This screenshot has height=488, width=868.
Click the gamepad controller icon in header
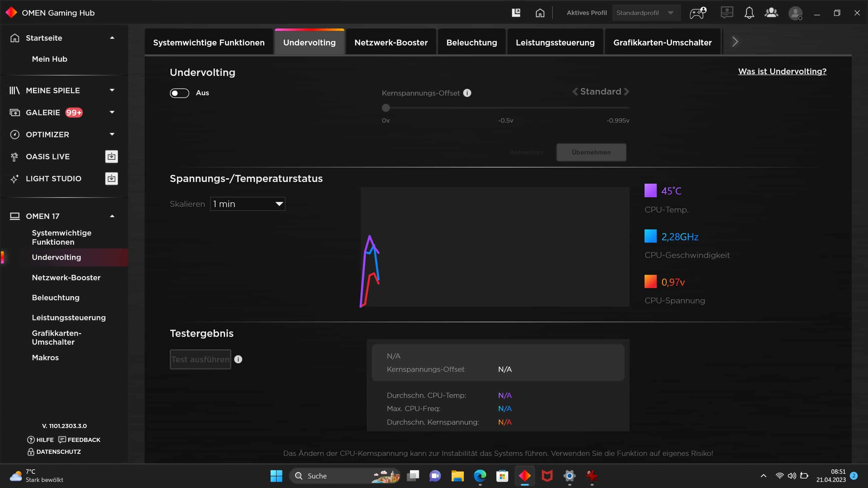tap(697, 13)
